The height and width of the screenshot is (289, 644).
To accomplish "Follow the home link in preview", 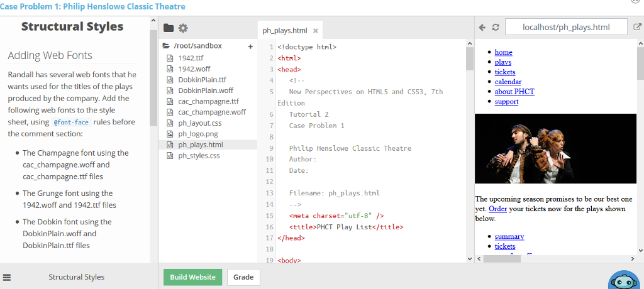I will tap(503, 52).
